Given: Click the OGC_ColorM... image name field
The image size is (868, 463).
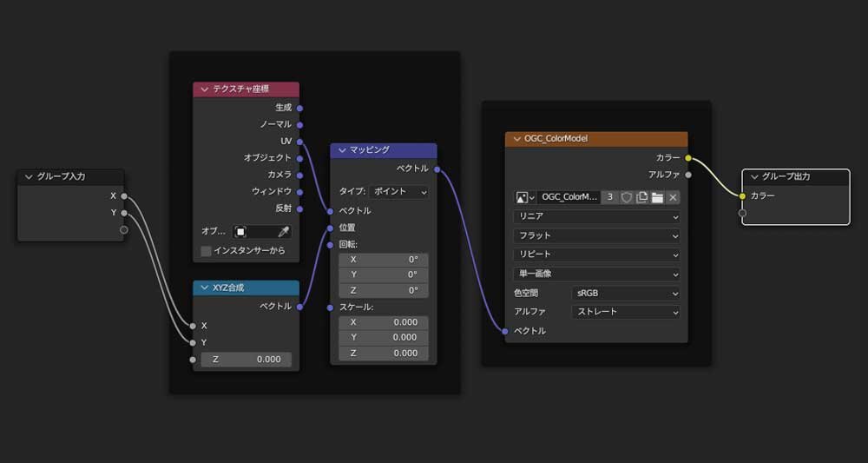Looking at the screenshot, I should (569, 197).
